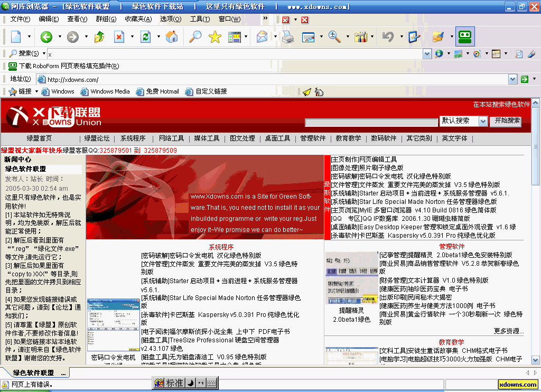Open the 绿盟论坛 navigation link
The height and width of the screenshot is (392, 541).
pyautogui.click(x=97, y=138)
